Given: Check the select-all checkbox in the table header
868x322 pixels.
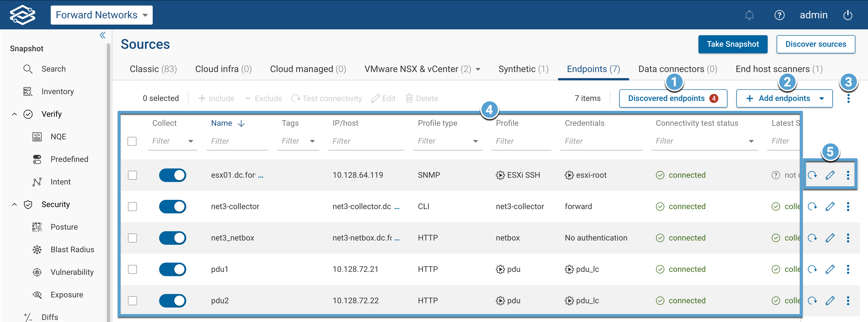Looking at the screenshot, I should click(x=132, y=141).
